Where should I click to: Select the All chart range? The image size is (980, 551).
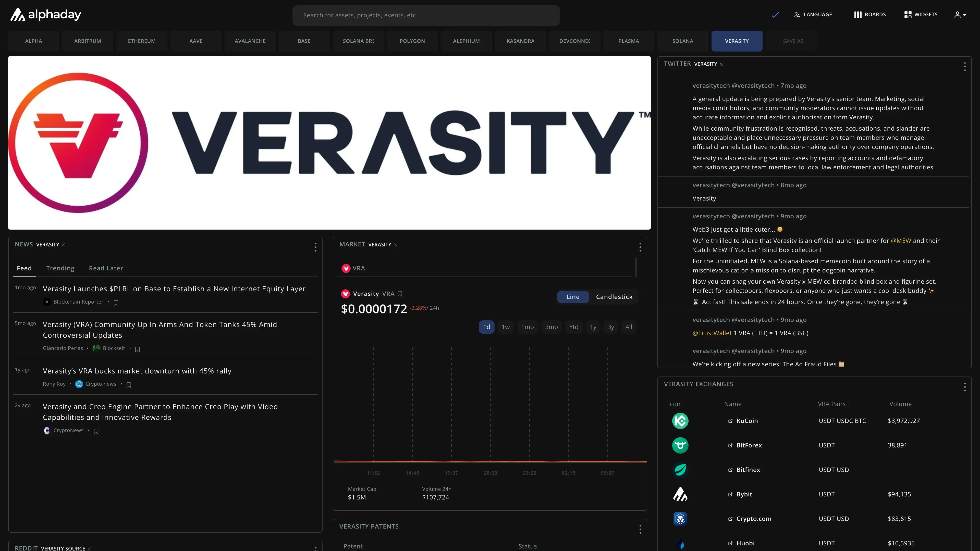pos(629,327)
